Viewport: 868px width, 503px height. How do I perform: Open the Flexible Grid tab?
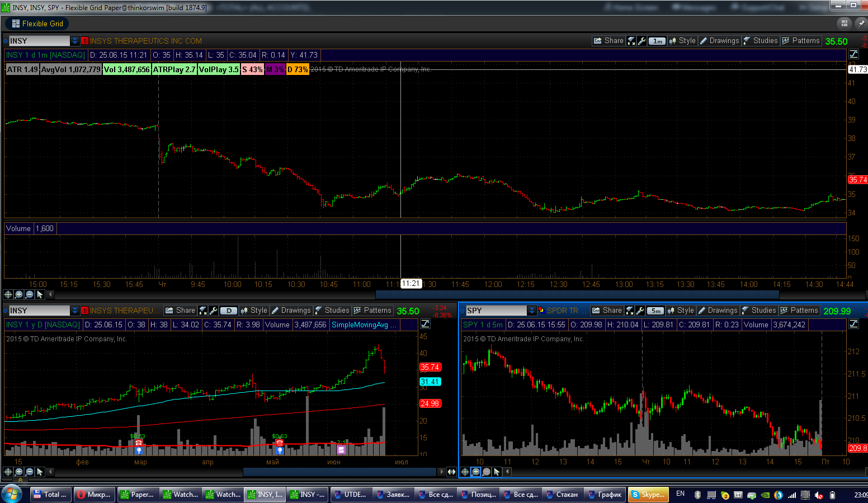point(37,23)
